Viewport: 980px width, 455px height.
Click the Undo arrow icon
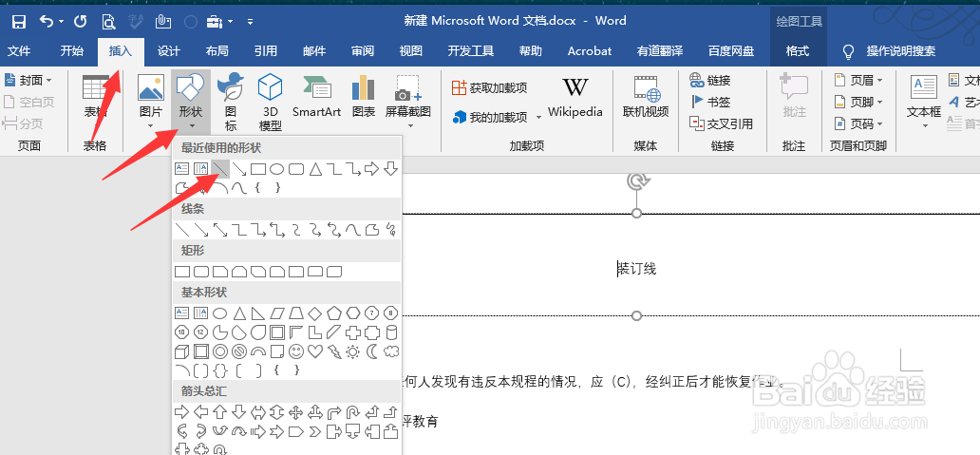pos(47,21)
